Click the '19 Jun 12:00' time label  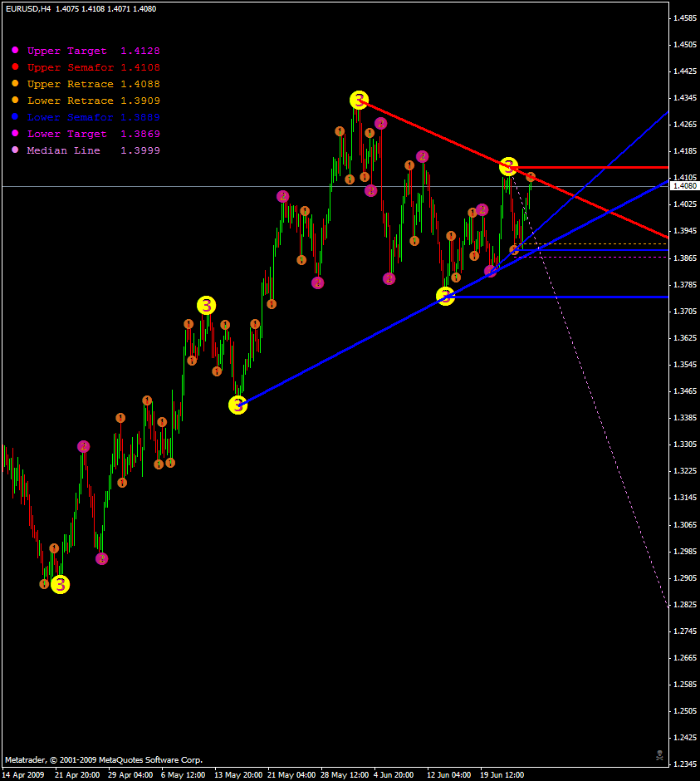point(502,775)
